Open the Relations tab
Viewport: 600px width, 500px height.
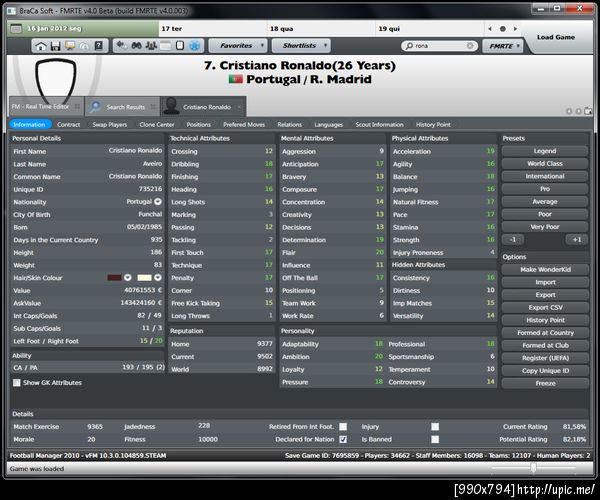(x=290, y=124)
